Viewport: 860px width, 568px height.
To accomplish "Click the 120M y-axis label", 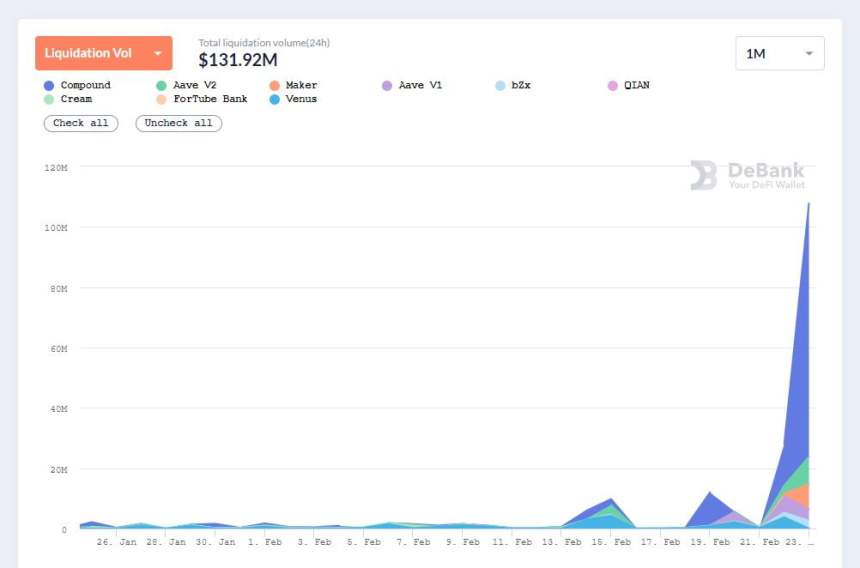I will tap(56, 168).
